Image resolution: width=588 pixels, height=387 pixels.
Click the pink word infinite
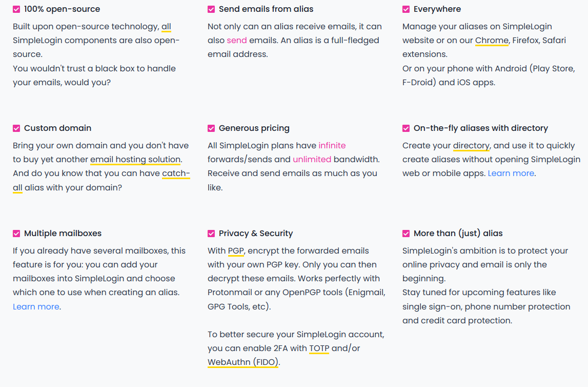click(x=332, y=146)
